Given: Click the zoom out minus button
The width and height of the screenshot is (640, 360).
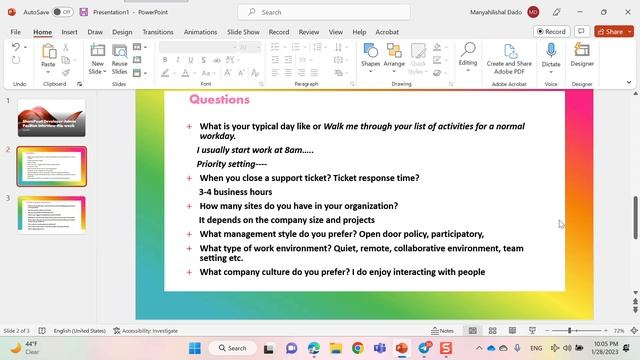Looking at the screenshot, I should pyautogui.click(x=547, y=331).
